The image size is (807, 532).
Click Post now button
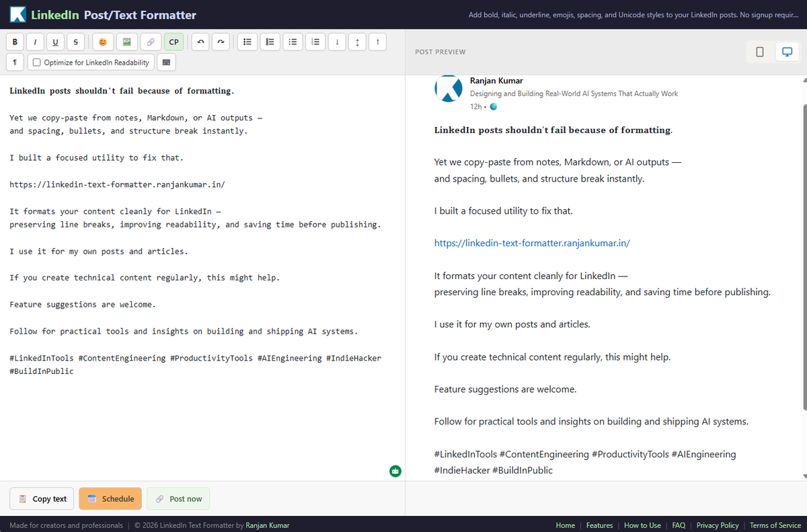tap(178, 498)
